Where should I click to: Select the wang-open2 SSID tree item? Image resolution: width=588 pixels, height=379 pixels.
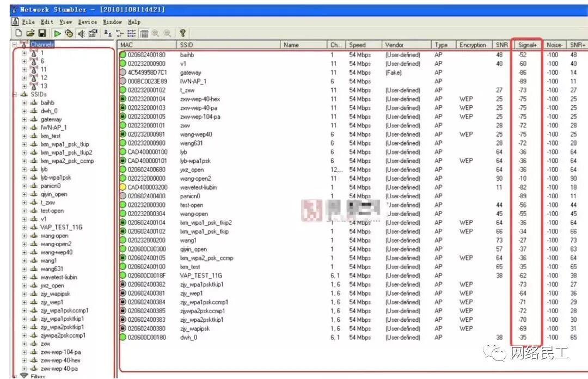click(x=56, y=244)
